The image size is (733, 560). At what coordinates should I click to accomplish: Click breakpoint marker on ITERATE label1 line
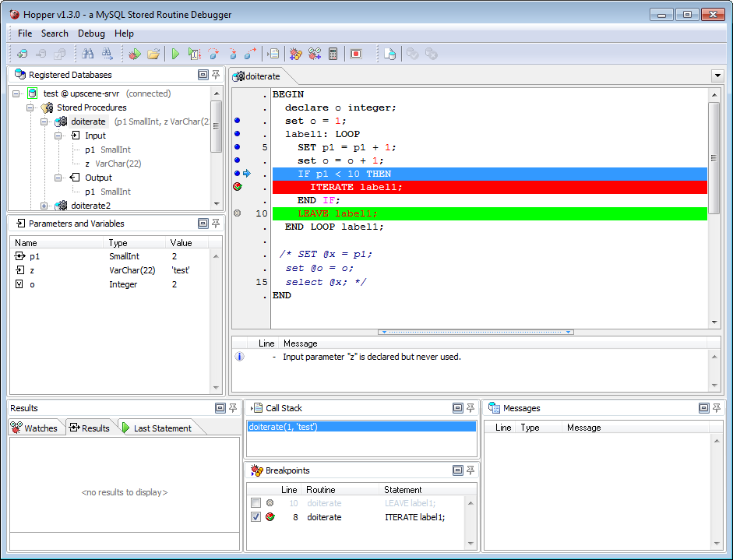(x=237, y=187)
